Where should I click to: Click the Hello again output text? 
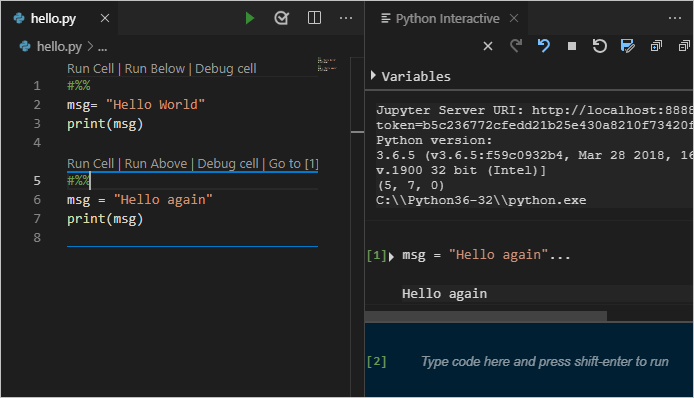coord(444,294)
